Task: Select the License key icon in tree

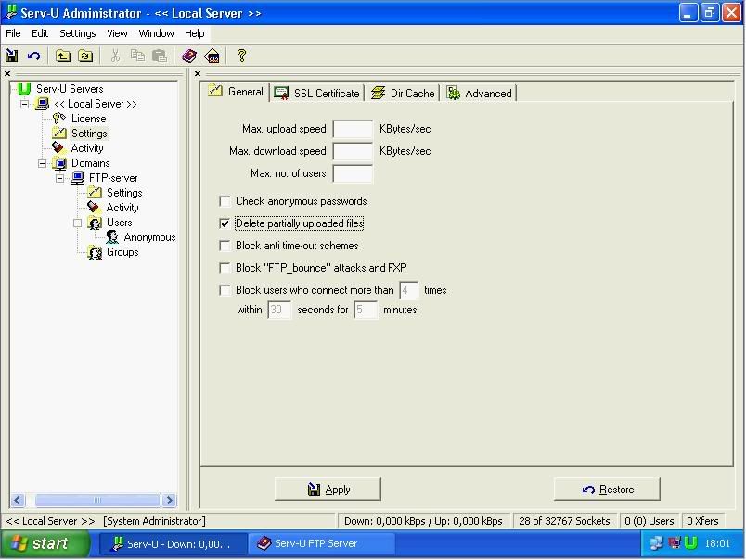Action: (59, 119)
